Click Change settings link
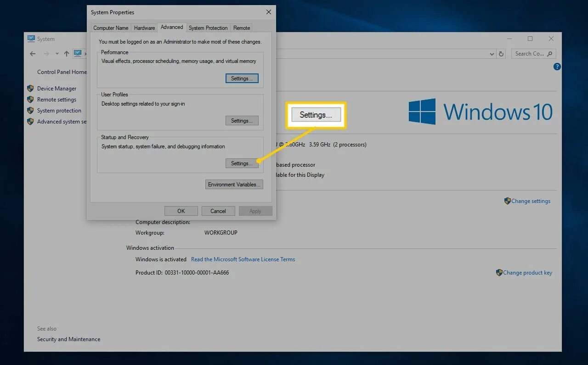 (x=531, y=201)
